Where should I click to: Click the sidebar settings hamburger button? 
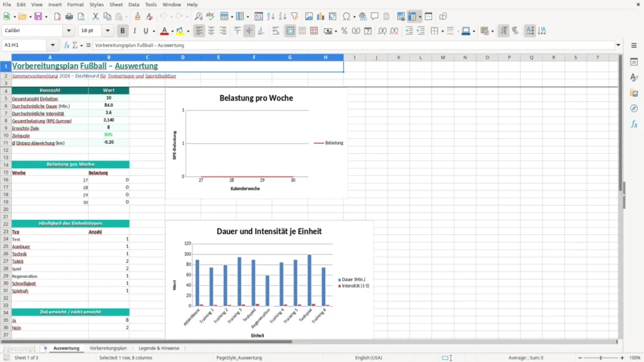coord(634,45)
